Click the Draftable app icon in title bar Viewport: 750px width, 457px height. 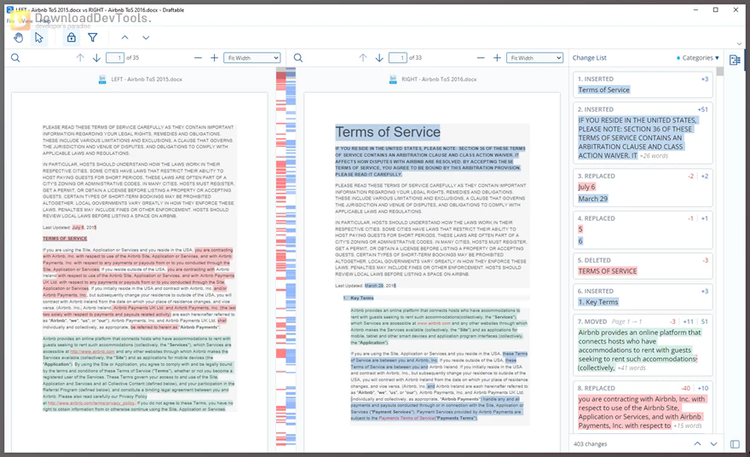[10, 10]
